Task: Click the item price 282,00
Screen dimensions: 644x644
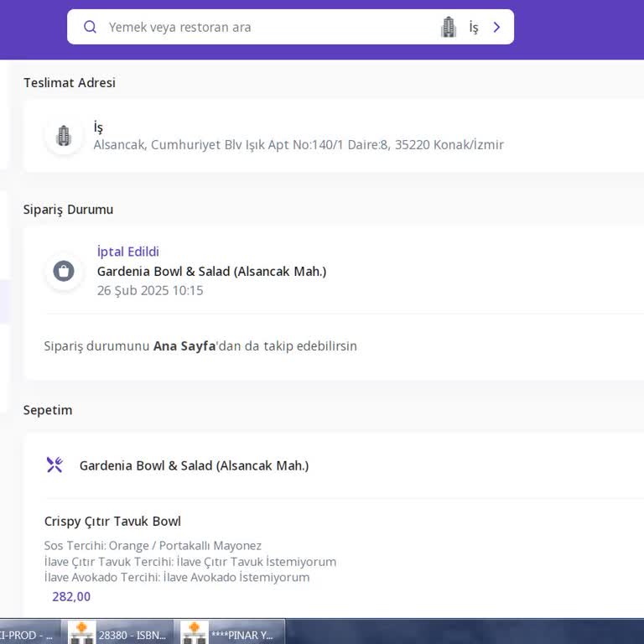Action: (x=71, y=596)
